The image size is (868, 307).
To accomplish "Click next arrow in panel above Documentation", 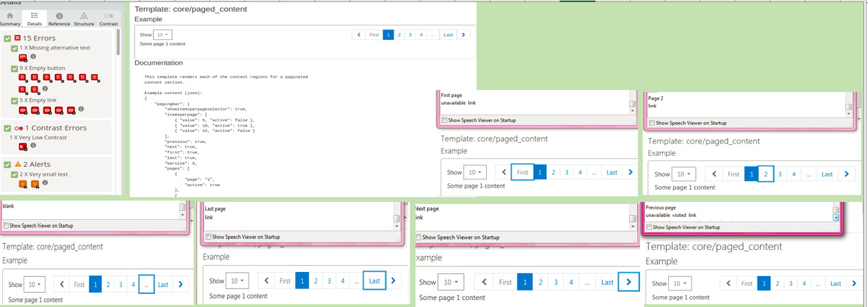I will (463, 34).
